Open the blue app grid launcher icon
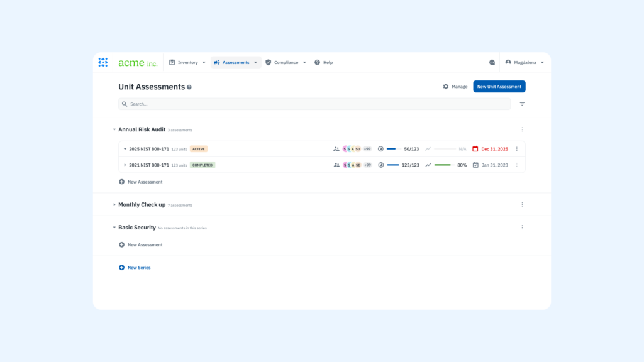 coord(103,62)
